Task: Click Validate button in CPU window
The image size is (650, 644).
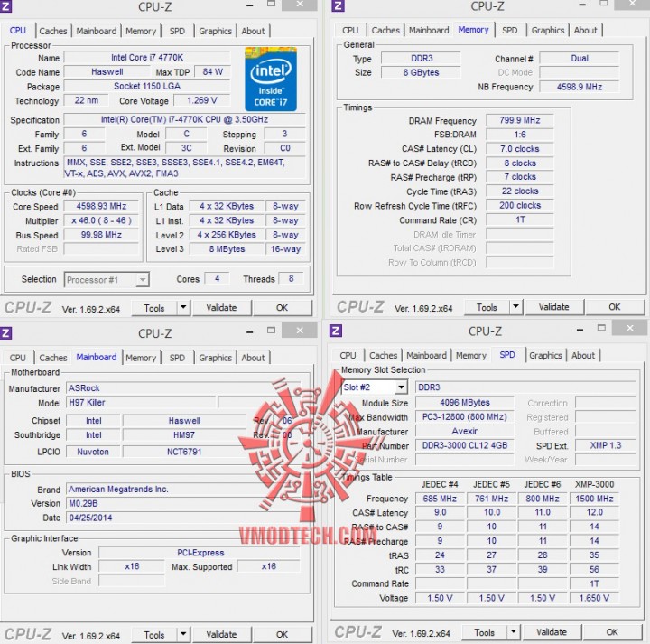Action: pyautogui.click(x=221, y=308)
